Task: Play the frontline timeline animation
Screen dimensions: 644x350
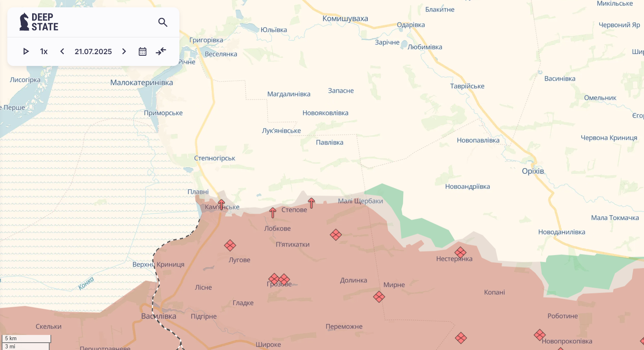Action: (26, 51)
